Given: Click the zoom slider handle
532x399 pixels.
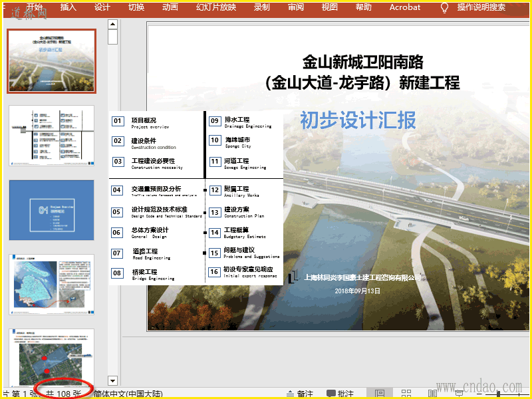Looking at the screenshot, I should click(x=498, y=394).
